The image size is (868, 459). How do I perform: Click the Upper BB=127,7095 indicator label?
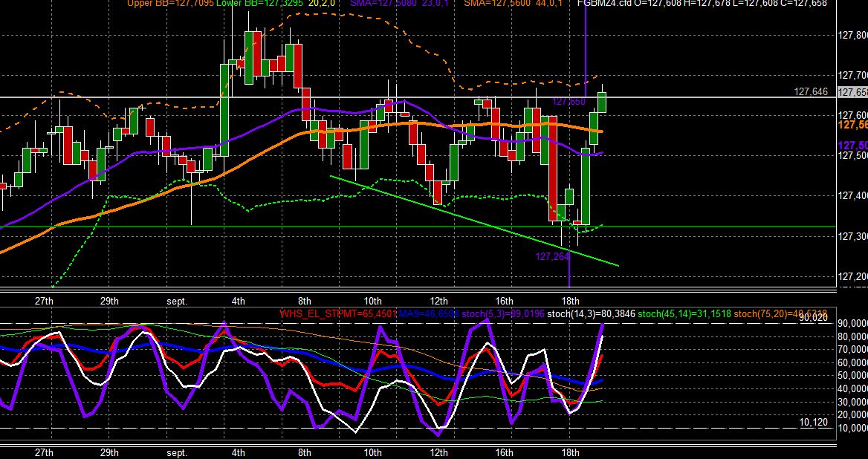click(170, 3)
